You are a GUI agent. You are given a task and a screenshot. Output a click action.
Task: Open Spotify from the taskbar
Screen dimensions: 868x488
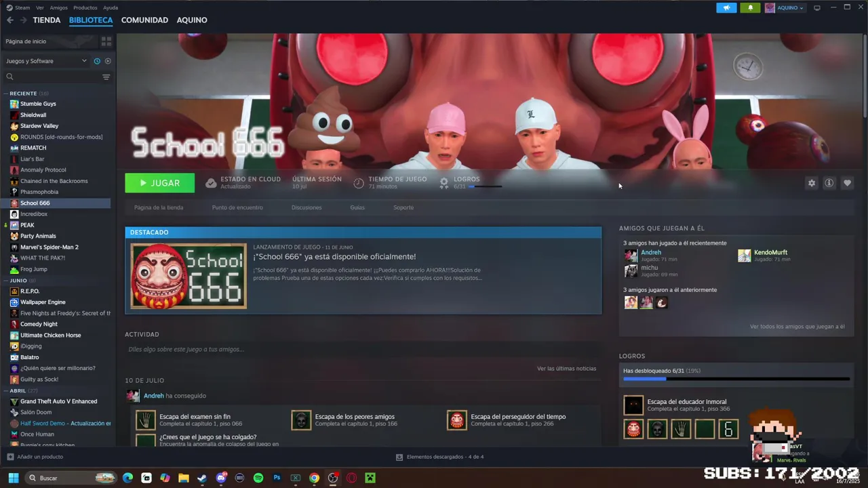258,478
